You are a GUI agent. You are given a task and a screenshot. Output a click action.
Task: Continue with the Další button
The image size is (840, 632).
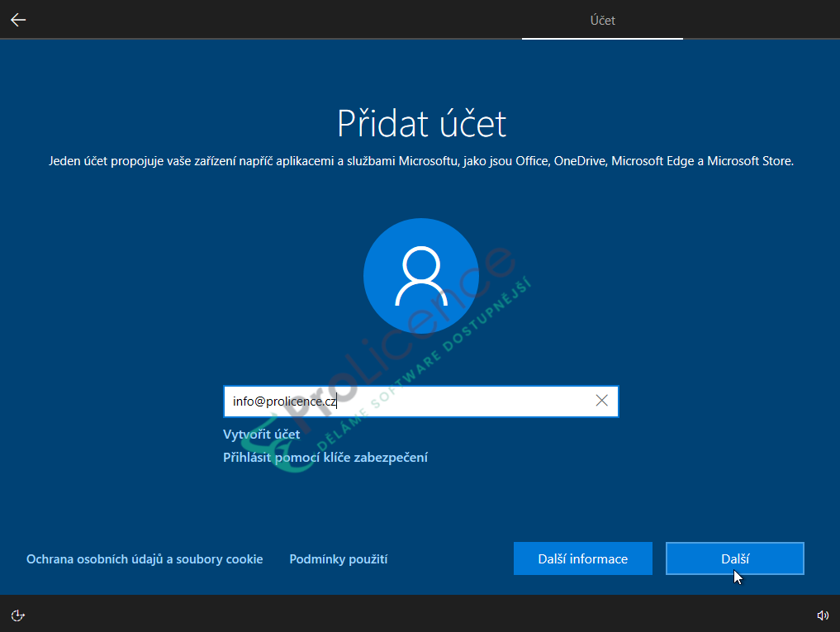click(735, 558)
